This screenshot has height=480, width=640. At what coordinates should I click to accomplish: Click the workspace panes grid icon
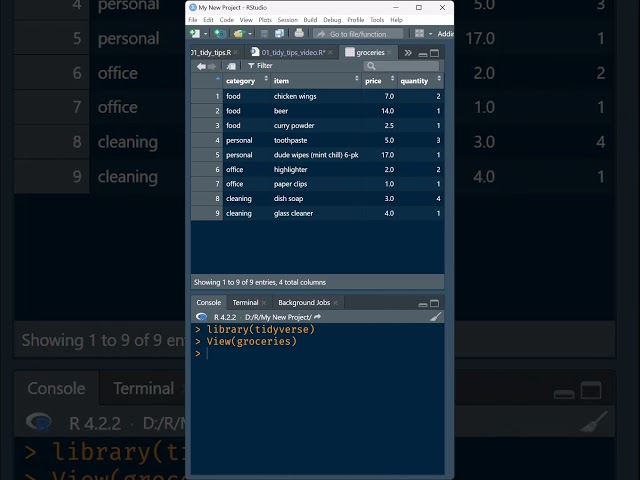tap(419, 33)
